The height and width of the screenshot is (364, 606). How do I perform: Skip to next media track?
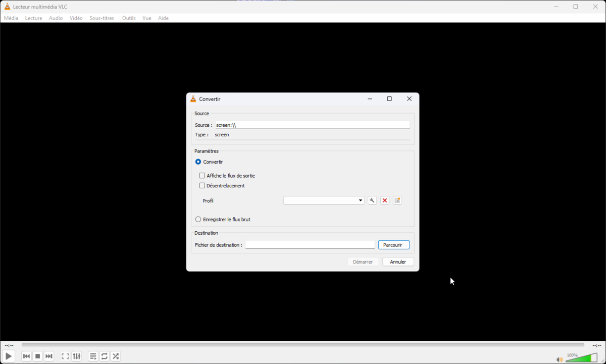[49, 356]
